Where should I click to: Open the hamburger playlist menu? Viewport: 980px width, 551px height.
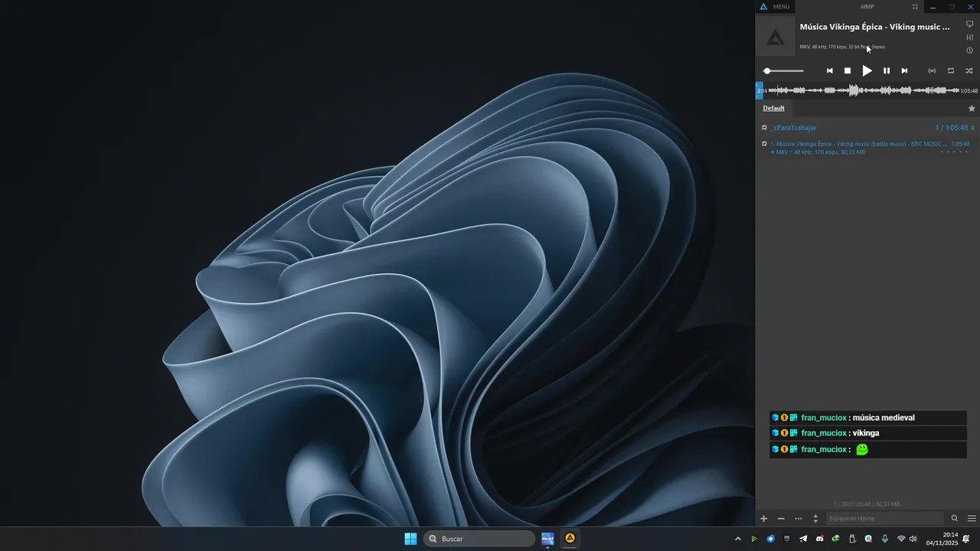[x=972, y=519]
